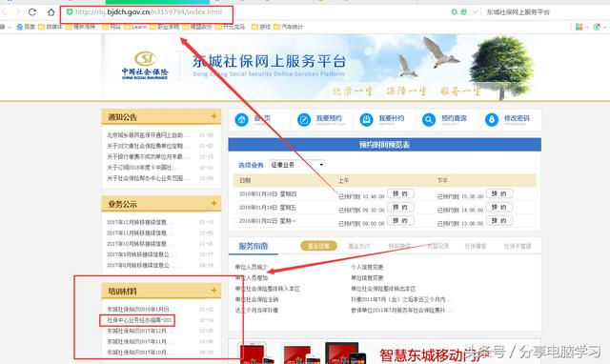Open 2017年10月转移接续信息 notice
Image resolution: width=610 pixels, height=364 pixels.
click(x=140, y=244)
